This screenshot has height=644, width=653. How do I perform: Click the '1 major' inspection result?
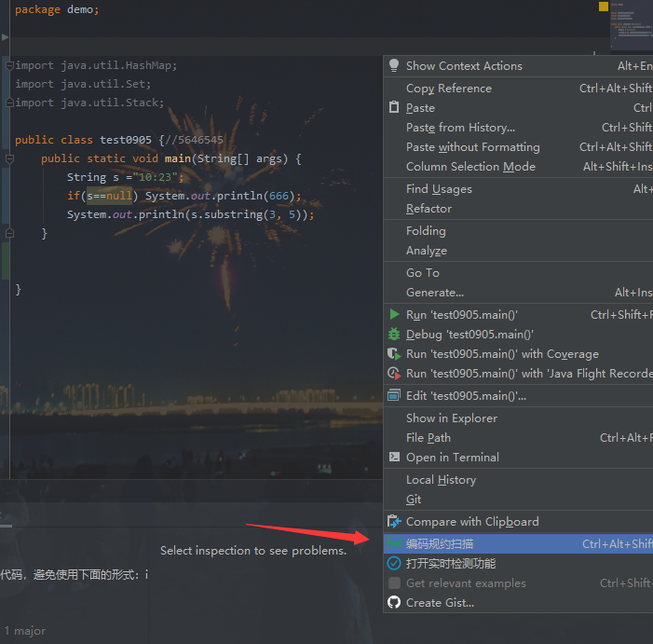(25, 631)
